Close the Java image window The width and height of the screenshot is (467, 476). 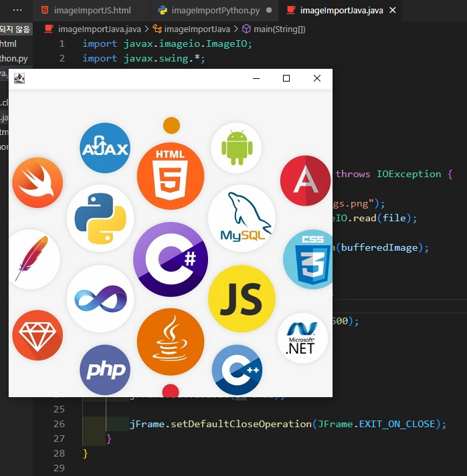click(x=317, y=79)
